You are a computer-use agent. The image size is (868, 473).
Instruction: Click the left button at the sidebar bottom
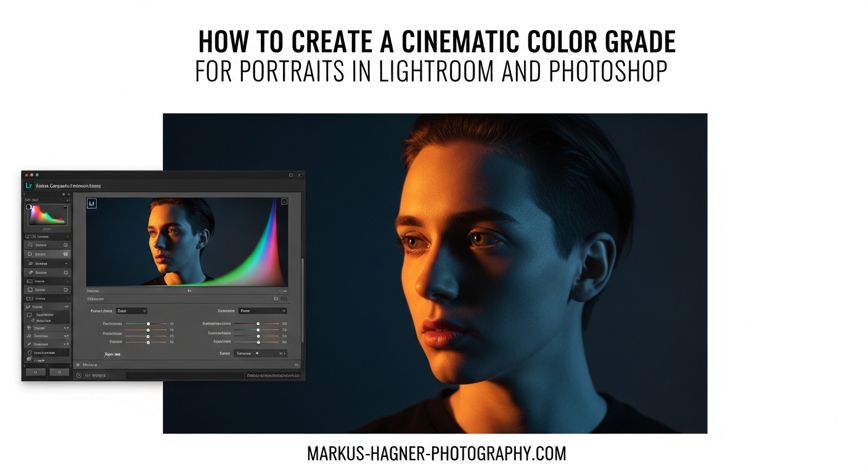click(35, 372)
